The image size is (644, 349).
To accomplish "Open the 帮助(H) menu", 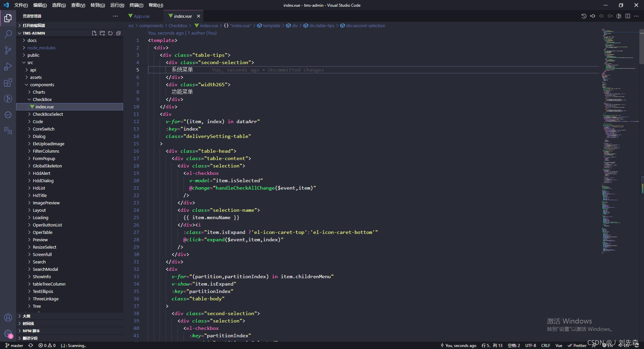I will [156, 5].
